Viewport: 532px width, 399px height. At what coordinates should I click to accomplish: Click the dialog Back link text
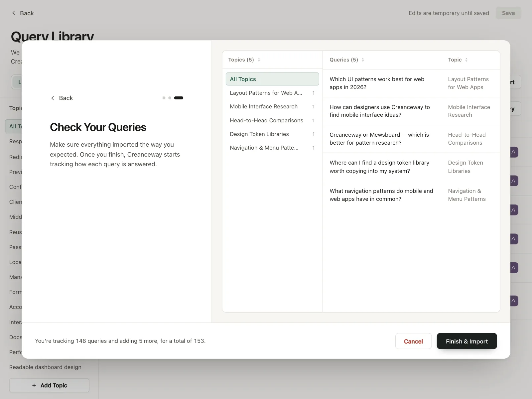[66, 98]
